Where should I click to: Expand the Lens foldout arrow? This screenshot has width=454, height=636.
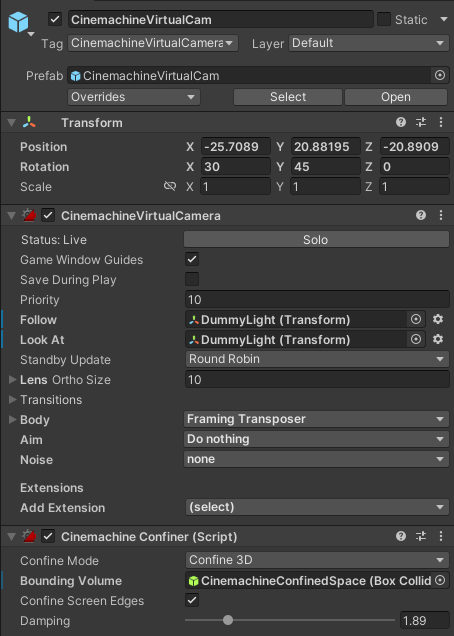pos(13,379)
